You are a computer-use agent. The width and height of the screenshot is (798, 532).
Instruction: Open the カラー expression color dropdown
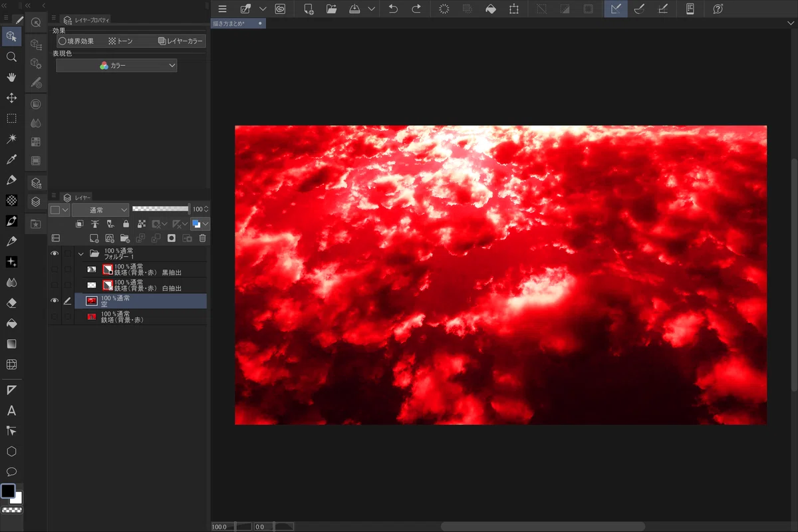116,66
